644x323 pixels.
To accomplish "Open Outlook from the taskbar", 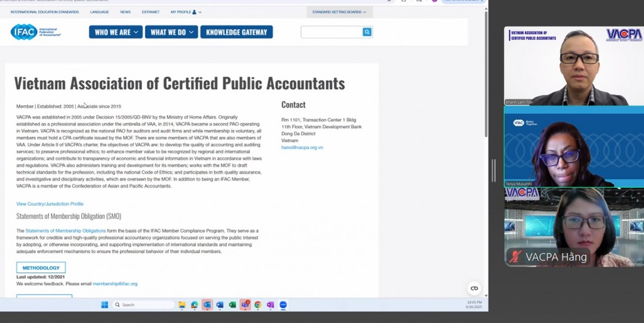I will (x=207, y=305).
